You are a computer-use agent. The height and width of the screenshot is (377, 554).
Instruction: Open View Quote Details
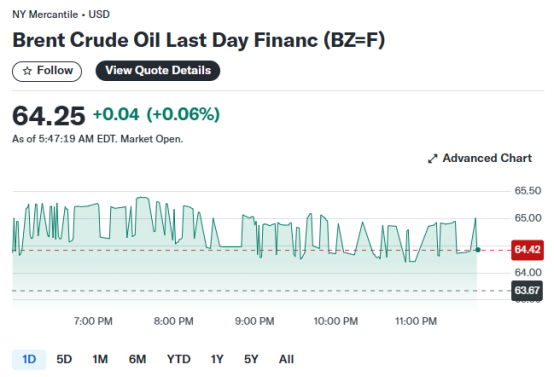[x=158, y=71]
